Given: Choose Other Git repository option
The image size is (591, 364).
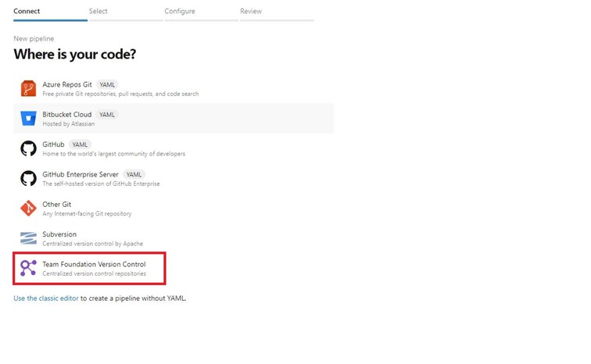Looking at the screenshot, I should coord(174,209).
